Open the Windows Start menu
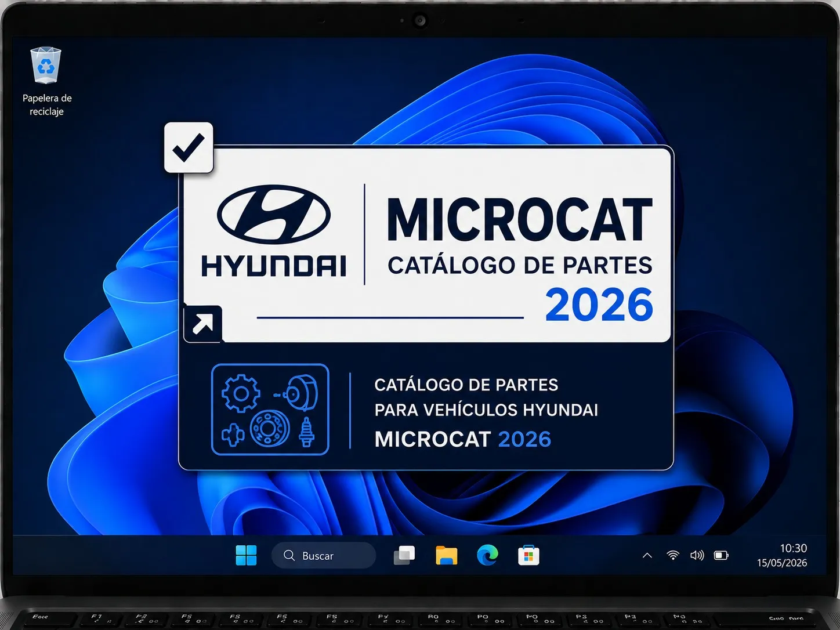Viewport: 840px width, 630px height. (246, 555)
